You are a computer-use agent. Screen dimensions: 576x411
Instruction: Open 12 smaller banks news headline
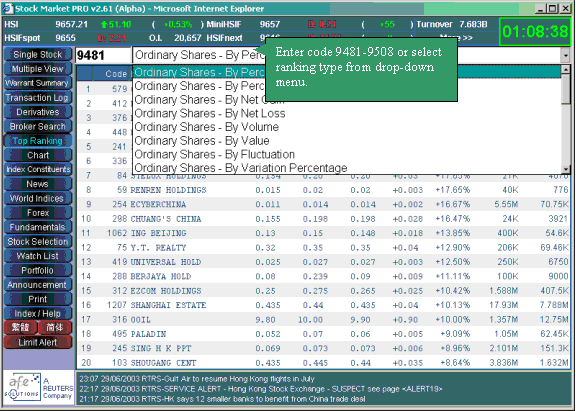[222, 399]
